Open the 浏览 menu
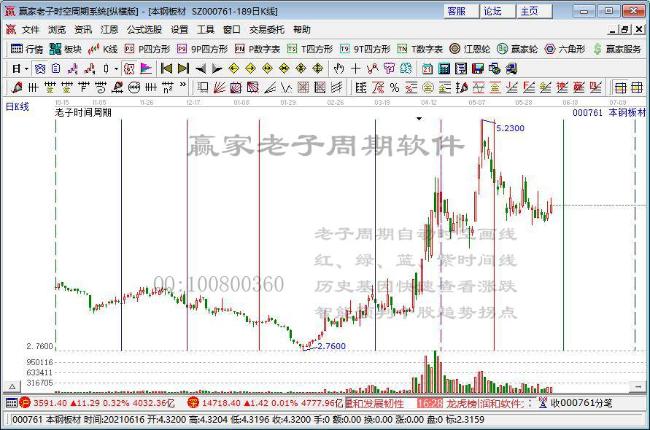This screenshot has width=650, height=430. (x=57, y=30)
